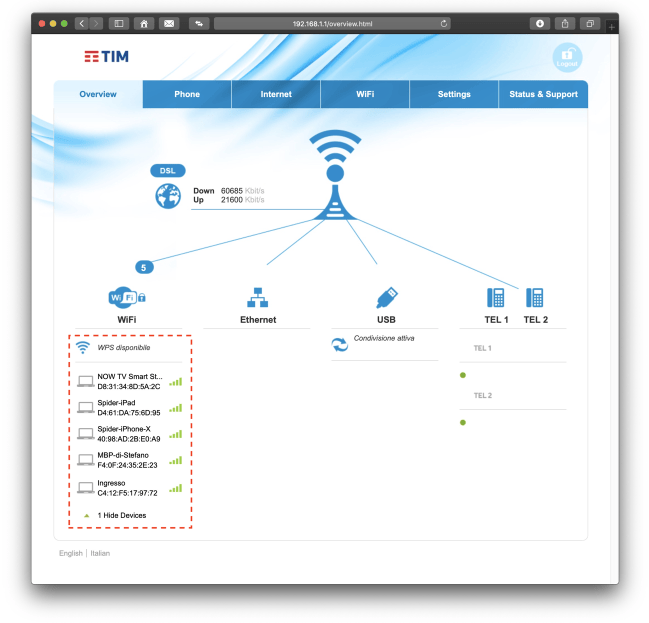Screen dimensions: 649x623
Task: Select the Spider-iPad device
Action: (130, 407)
